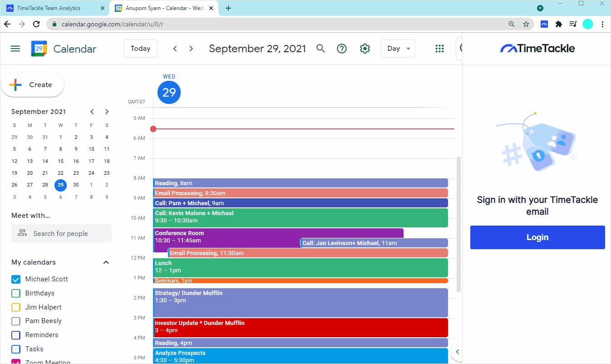This screenshot has width=611, height=364.
Task: Click the browser zoom indicator icon
Action: click(x=512, y=24)
